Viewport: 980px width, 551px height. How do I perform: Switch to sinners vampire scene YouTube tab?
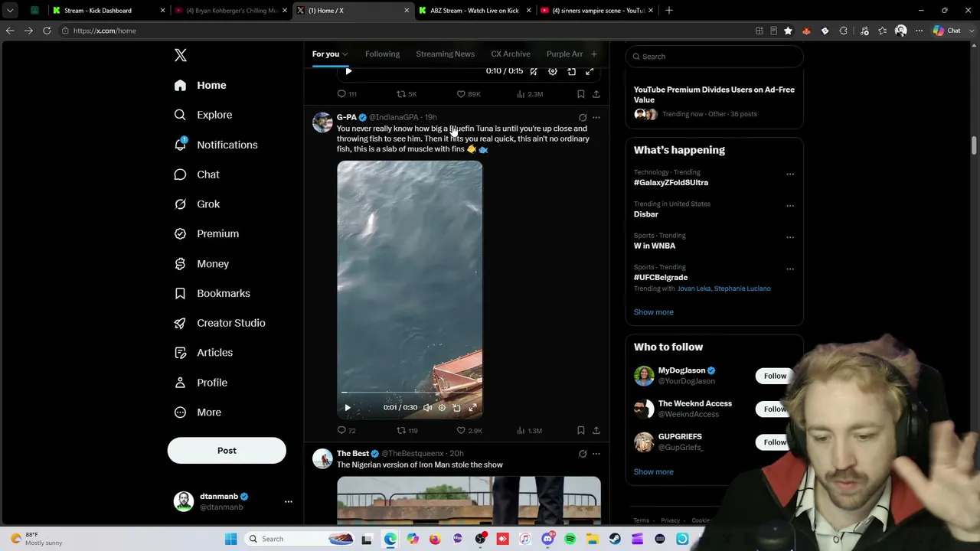click(x=596, y=11)
